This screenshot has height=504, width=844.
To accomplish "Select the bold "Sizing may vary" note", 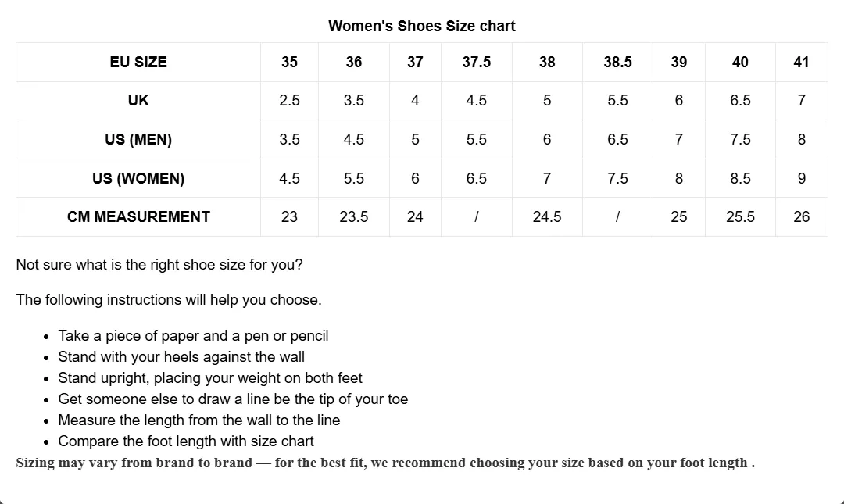I will click(x=385, y=463).
